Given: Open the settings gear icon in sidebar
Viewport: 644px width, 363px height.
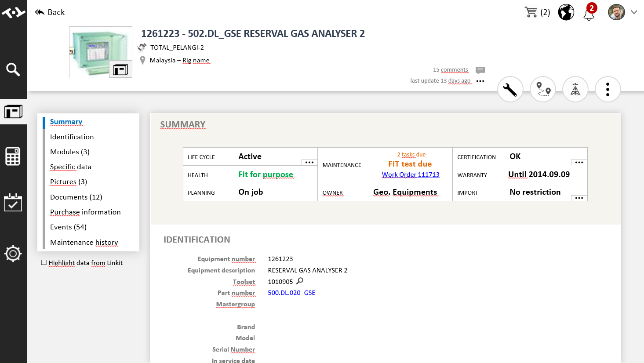Looking at the screenshot, I should [13, 254].
